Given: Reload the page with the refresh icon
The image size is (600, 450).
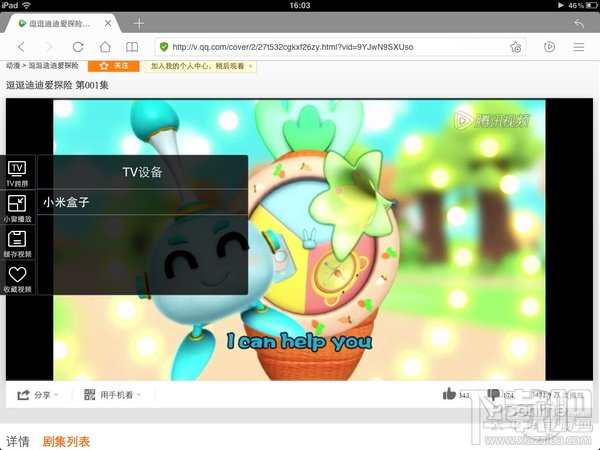Looking at the screenshot, I should [78, 47].
